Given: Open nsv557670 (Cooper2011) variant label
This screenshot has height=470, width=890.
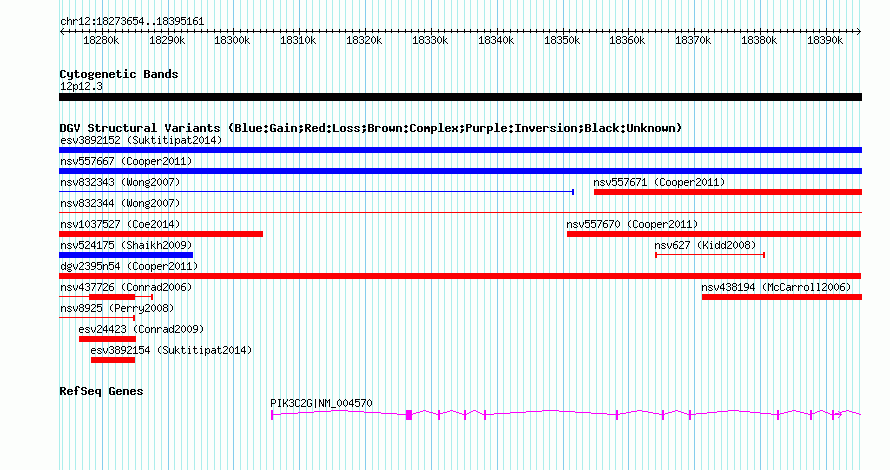Looking at the screenshot, I should click(632, 224).
